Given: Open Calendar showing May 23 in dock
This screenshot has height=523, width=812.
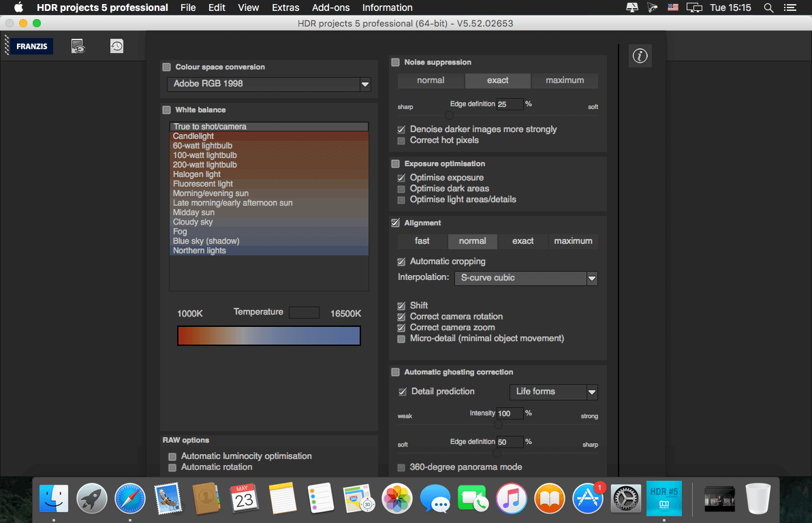Looking at the screenshot, I should pos(244,498).
